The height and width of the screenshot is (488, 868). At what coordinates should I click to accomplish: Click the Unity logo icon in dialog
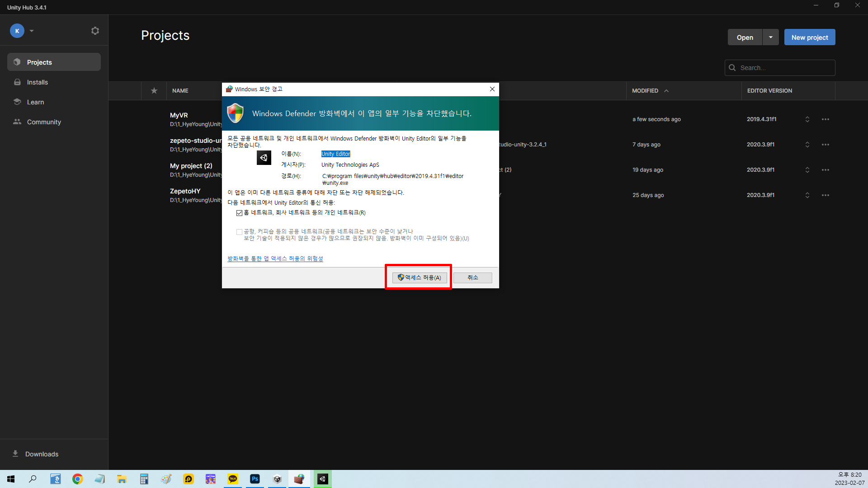[264, 158]
